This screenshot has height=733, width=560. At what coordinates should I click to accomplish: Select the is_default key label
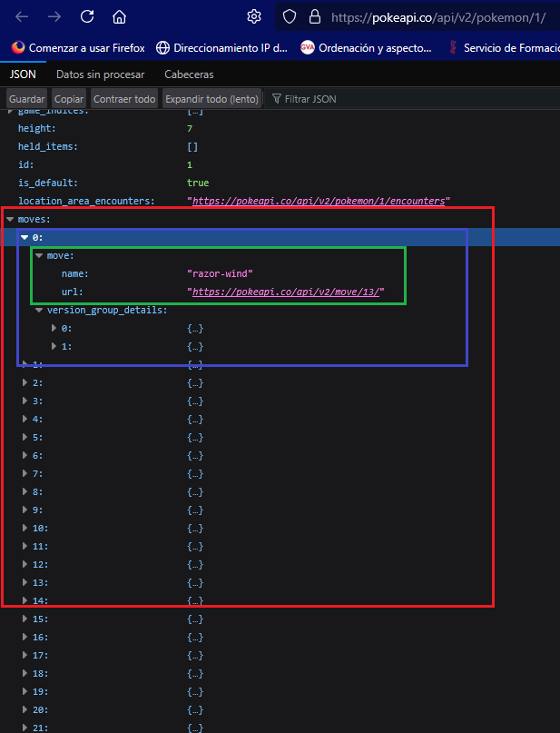pos(48,183)
